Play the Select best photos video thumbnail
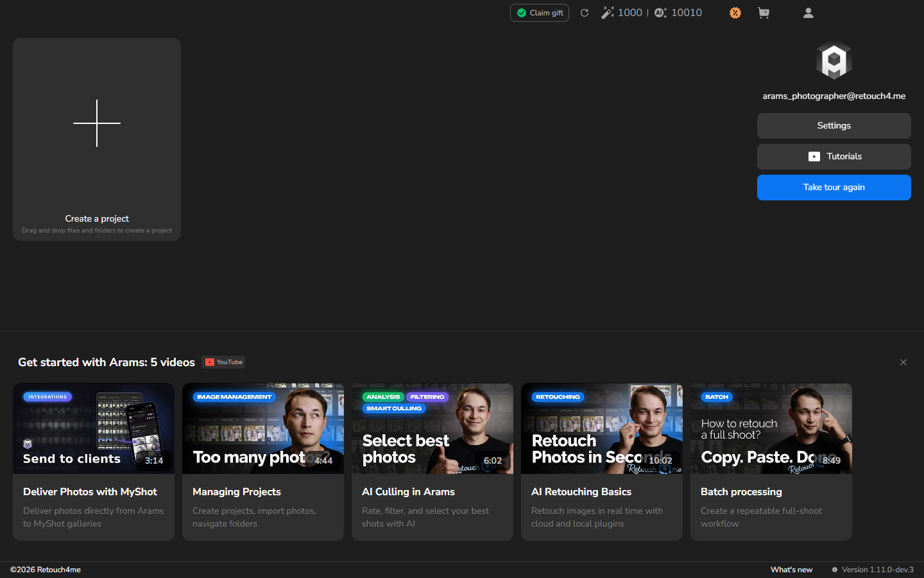The image size is (924, 578). (x=432, y=428)
